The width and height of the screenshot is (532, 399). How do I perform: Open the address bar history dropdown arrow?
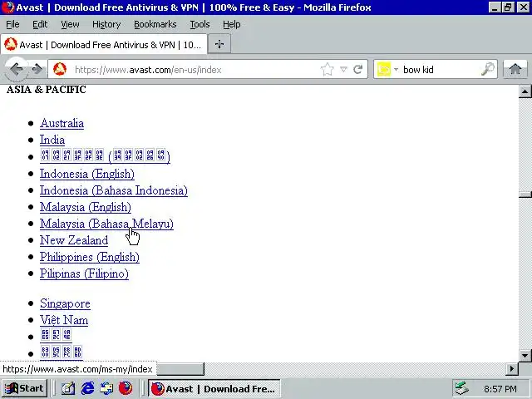(x=343, y=70)
